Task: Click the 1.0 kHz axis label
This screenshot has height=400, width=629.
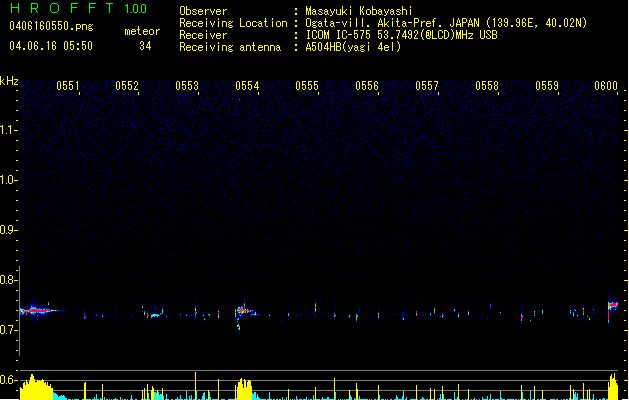Action: click(8, 180)
